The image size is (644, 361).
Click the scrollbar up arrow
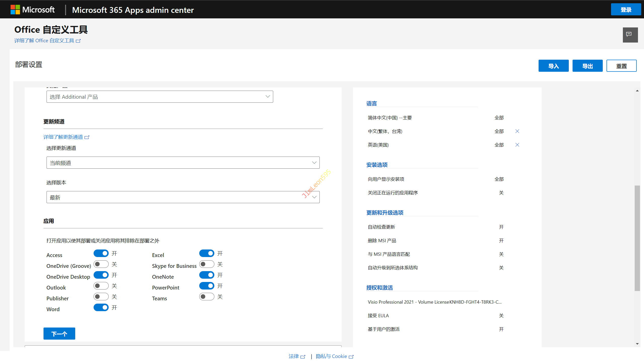coord(637,91)
